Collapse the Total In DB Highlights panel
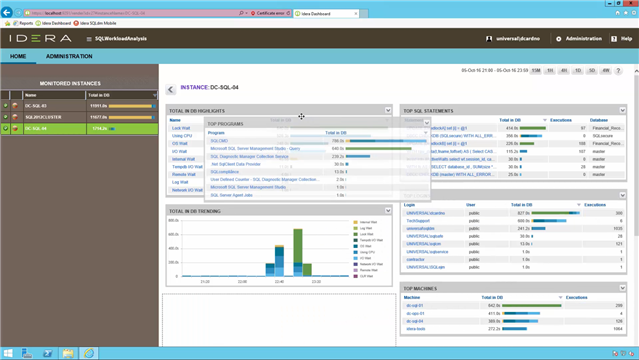The height and width of the screenshot is (360, 639). click(x=388, y=110)
